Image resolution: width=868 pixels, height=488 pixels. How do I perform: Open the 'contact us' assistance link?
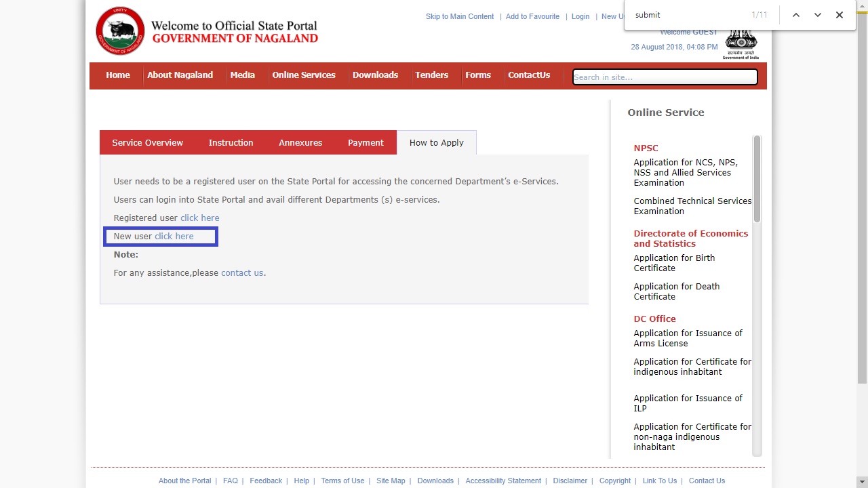point(242,273)
